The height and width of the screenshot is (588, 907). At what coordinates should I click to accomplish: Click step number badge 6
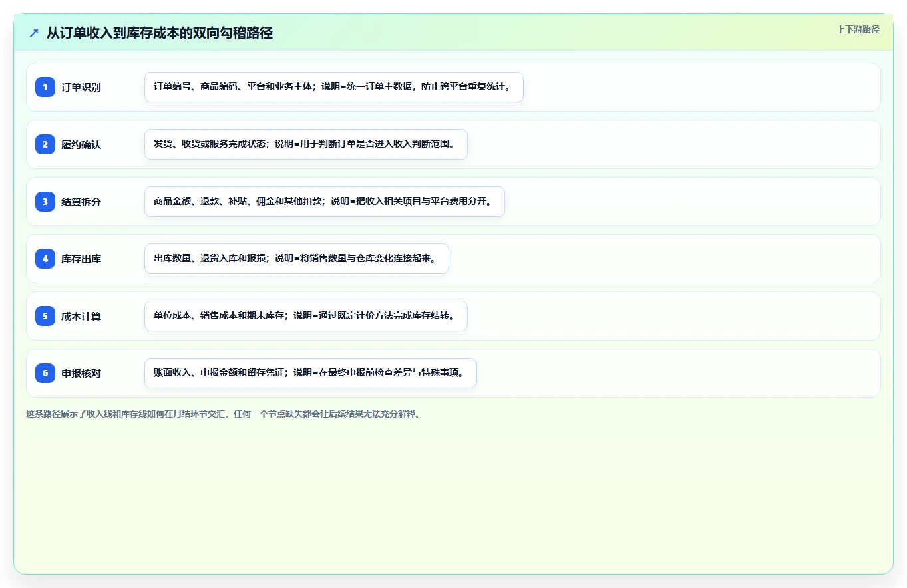pyautogui.click(x=45, y=373)
